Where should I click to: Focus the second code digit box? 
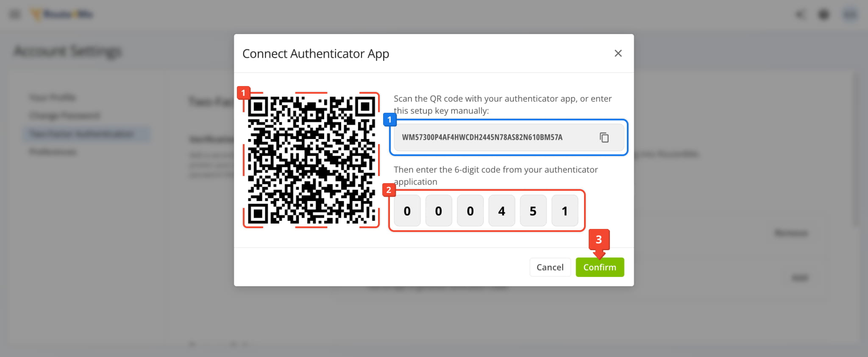[439, 211]
